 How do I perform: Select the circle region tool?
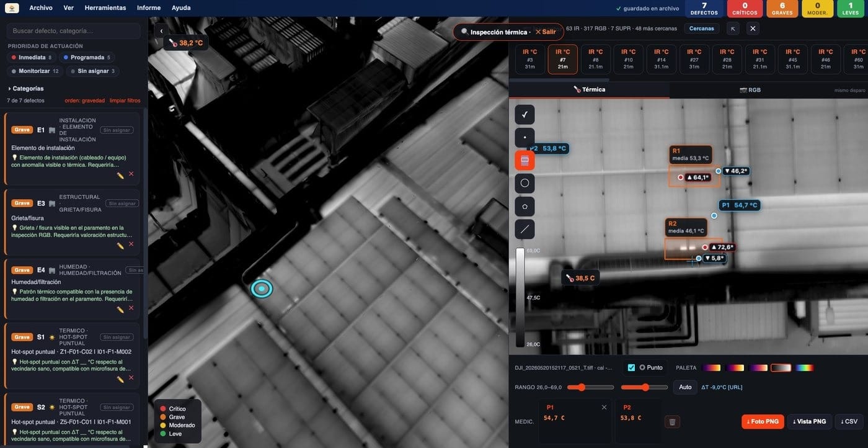[525, 183]
